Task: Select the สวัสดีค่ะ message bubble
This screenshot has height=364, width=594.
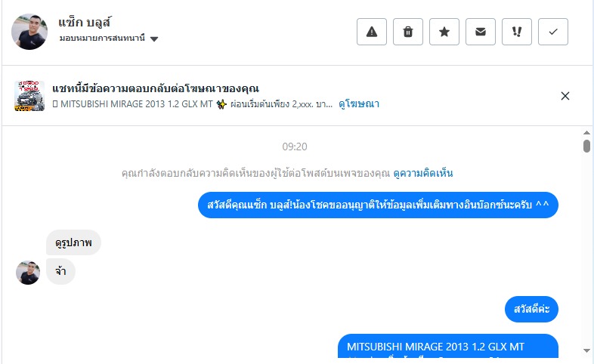Action: click(531, 309)
